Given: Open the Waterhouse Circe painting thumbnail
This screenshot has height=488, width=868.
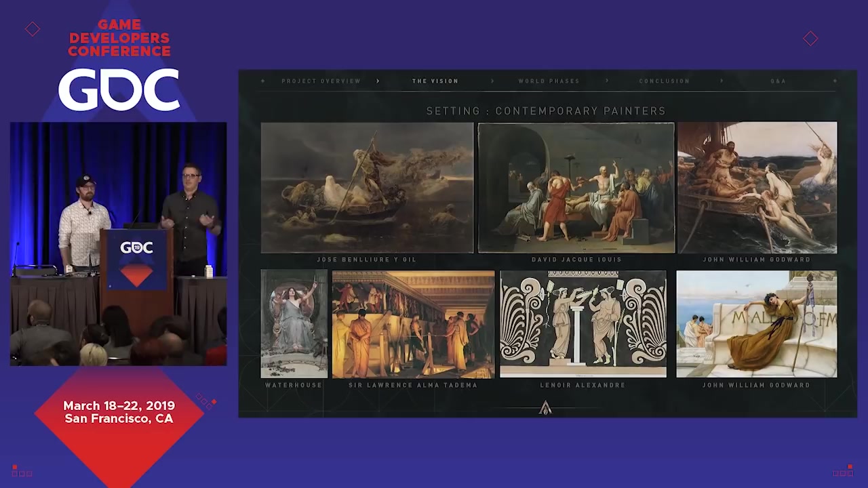Looking at the screenshot, I should (294, 324).
